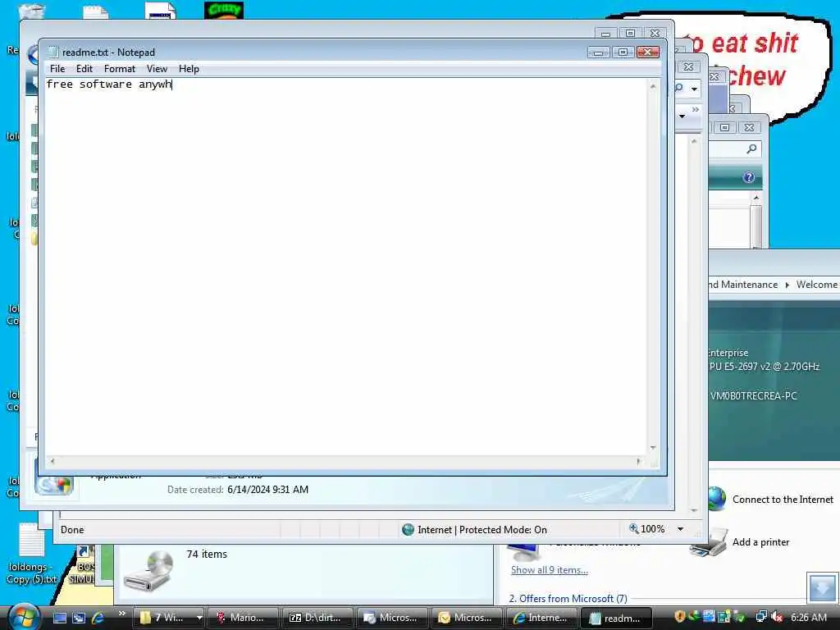Switch to the Mario... taskbar button
This screenshot has height=630, width=840.
pyautogui.click(x=242, y=618)
